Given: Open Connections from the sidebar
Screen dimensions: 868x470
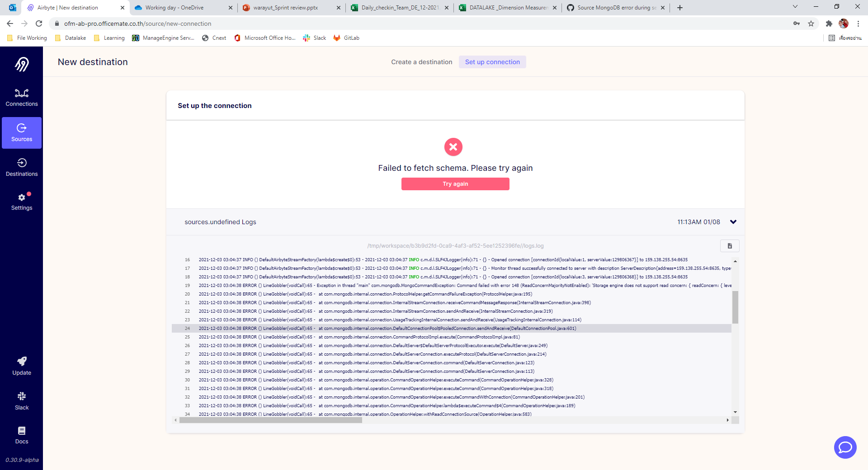Looking at the screenshot, I should 21,97.
